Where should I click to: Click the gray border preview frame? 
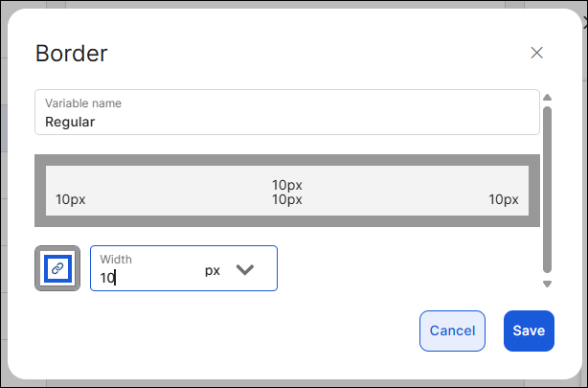[x=287, y=160]
